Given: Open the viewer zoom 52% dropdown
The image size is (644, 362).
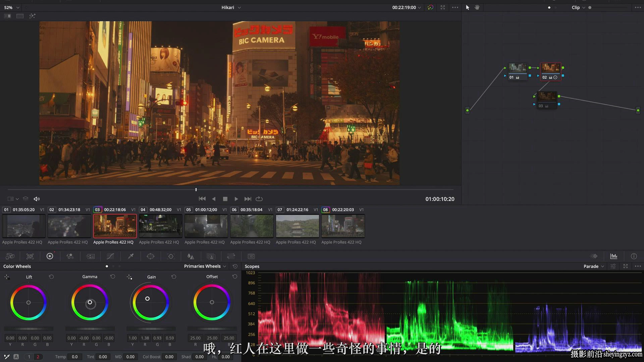Looking at the screenshot, I should 12,7.
